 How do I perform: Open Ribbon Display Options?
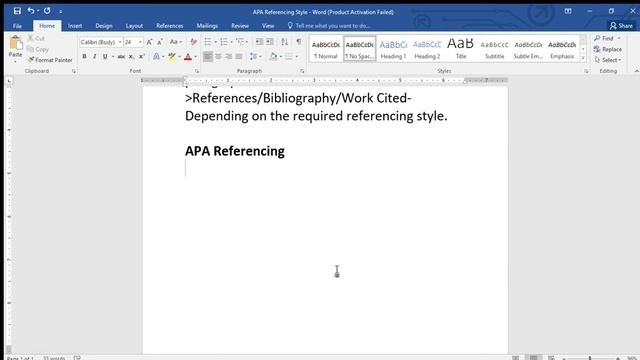[x=568, y=11]
